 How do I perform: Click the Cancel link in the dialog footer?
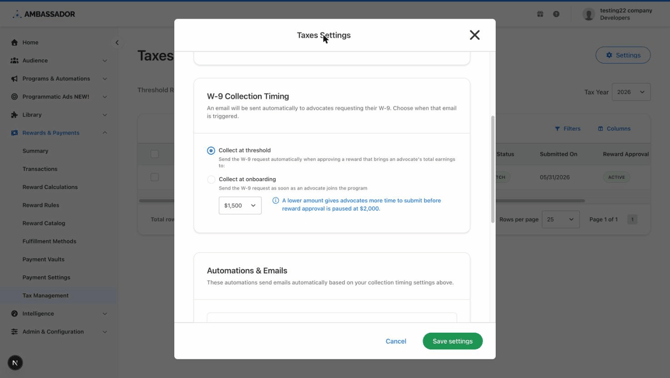point(396,341)
